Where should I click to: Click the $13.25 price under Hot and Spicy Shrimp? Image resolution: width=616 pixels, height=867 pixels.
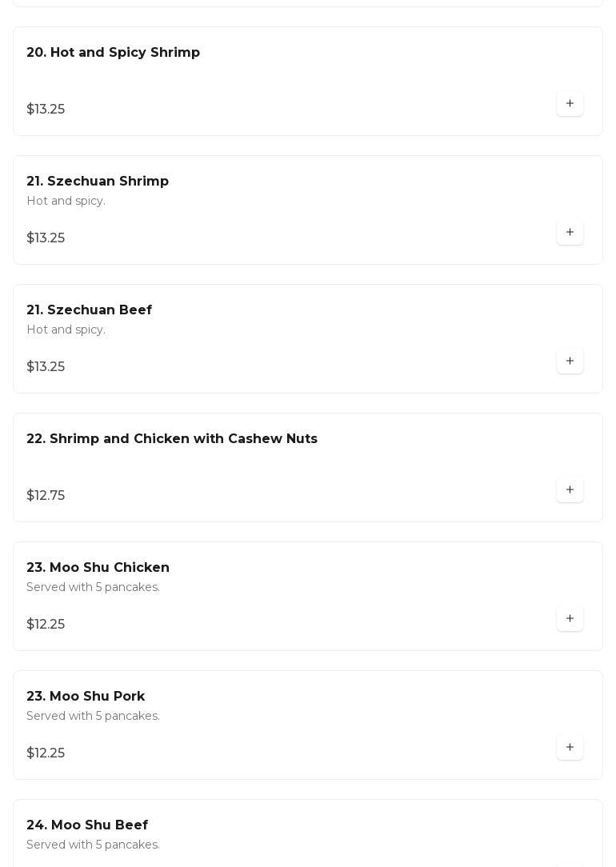tap(46, 110)
